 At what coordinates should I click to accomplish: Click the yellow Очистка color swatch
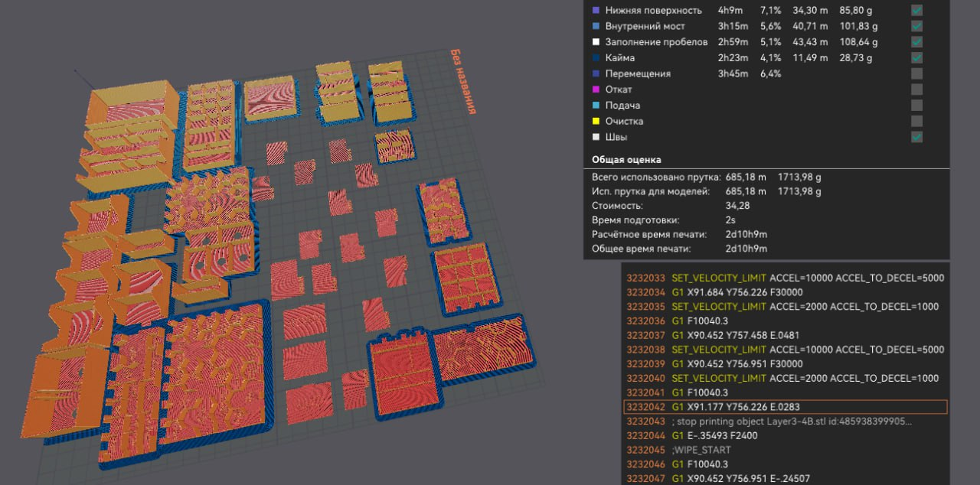tap(596, 121)
